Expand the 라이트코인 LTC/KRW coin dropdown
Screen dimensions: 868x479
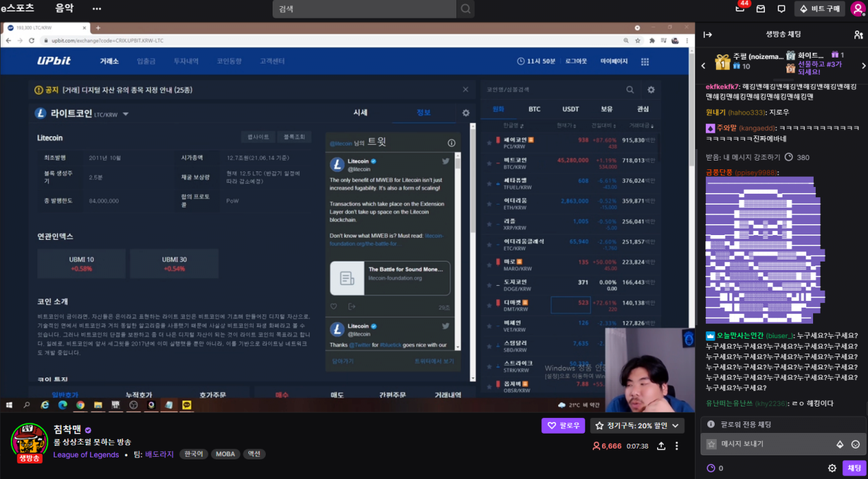[x=125, y=114]
